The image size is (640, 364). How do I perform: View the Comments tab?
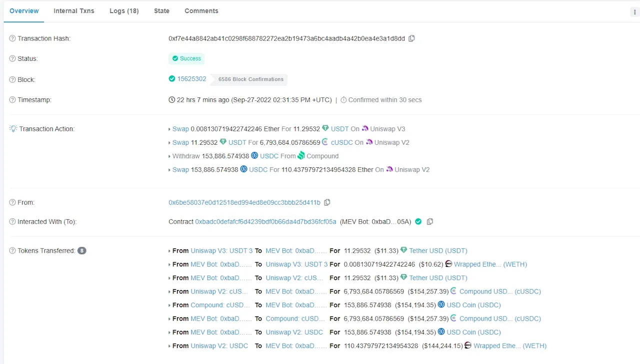[x=201, y=11]
